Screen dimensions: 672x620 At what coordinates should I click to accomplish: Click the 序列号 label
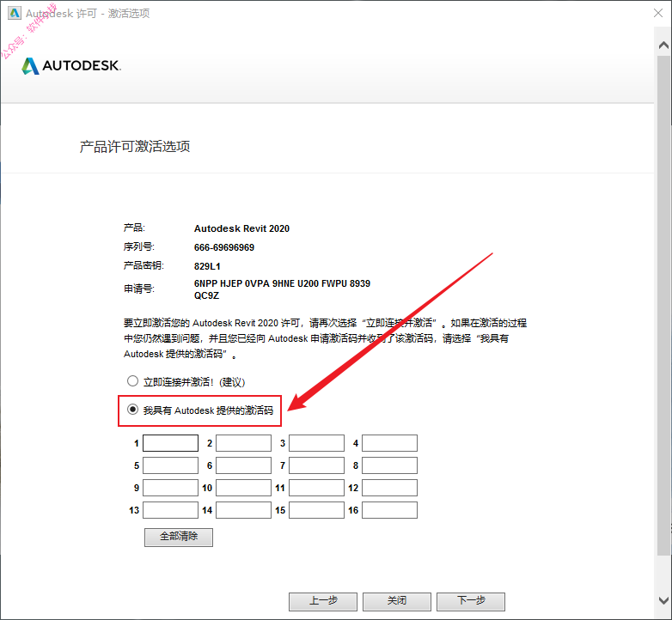point(139,246)
